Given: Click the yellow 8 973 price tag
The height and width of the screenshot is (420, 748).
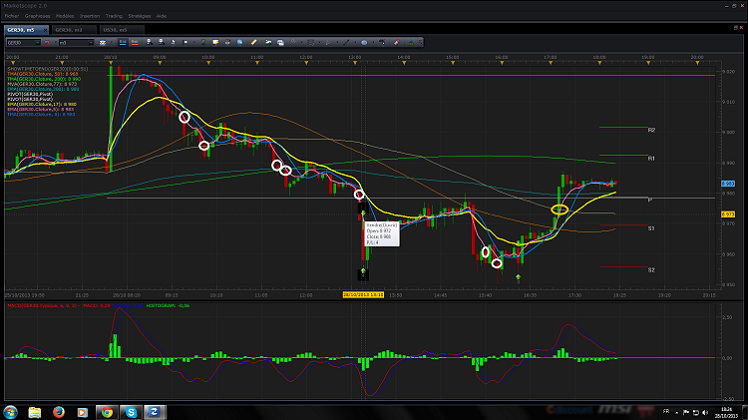Looking at the screenshot, I should coord(728,215).
